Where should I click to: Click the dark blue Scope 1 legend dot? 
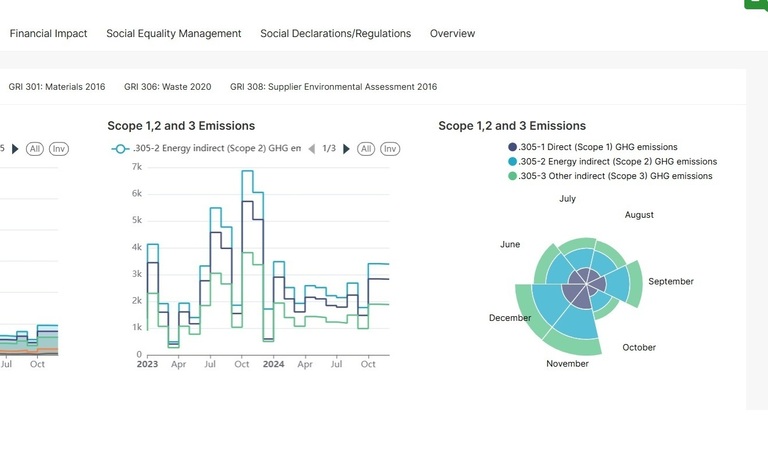tap(513, 147)
